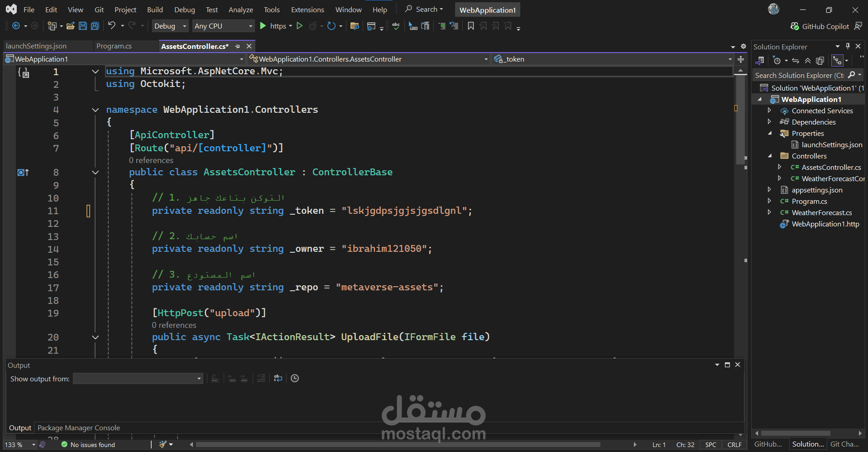Toggle Auto Hide pin on Solution Explorer
Viewport: 868px width, 452px height.
click(x=848, y=46)
